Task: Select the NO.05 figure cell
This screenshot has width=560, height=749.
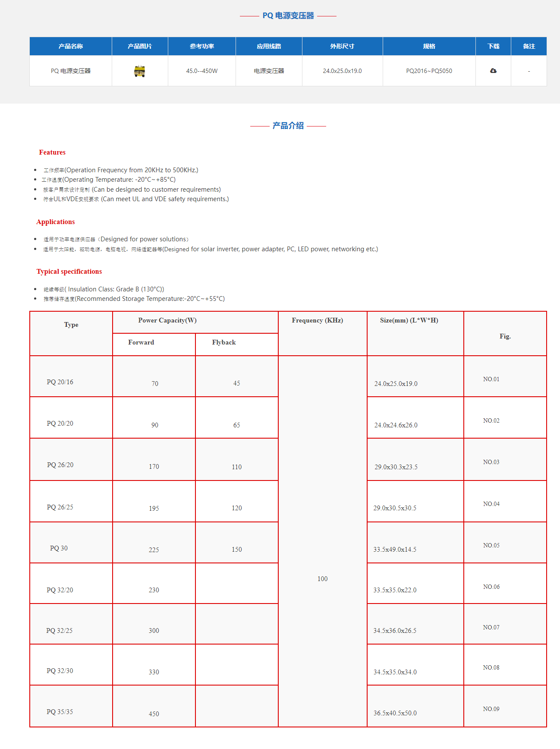Action: click(491, 545)
